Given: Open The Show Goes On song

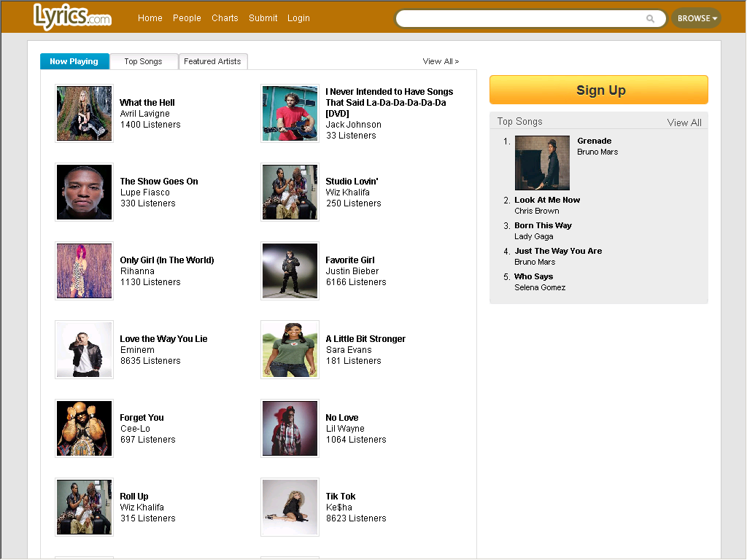Looking at the screenshot, I should click(159, 181).
